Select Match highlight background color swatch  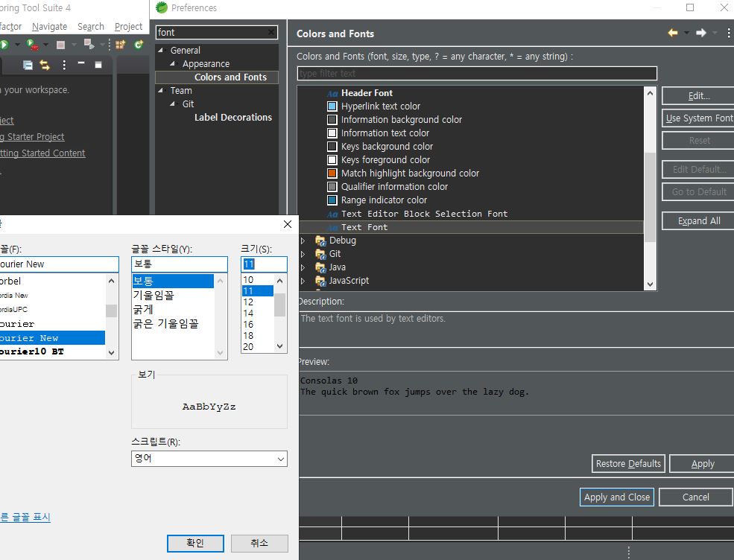coord(332,174)
